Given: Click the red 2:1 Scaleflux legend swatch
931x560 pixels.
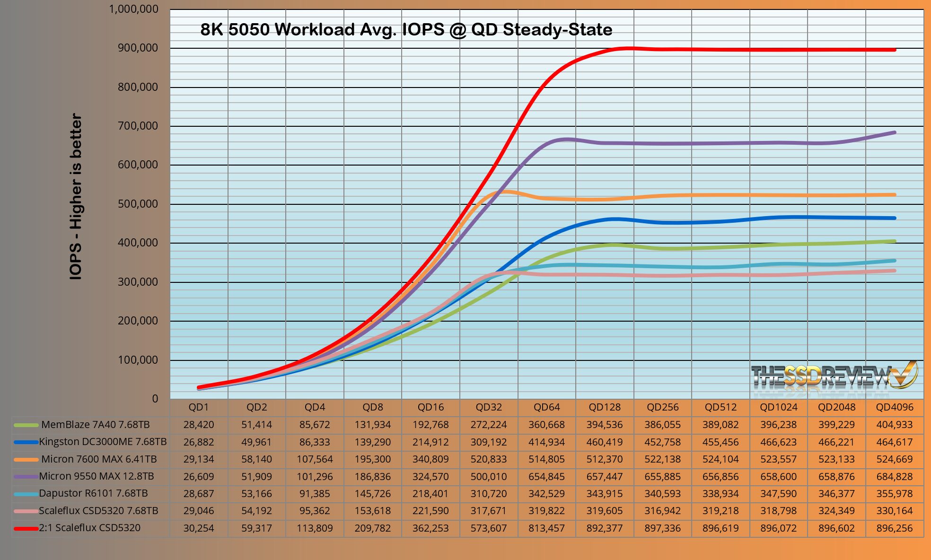Looking at the screenshot, I should pyautogui.click(x=26, y=528).
